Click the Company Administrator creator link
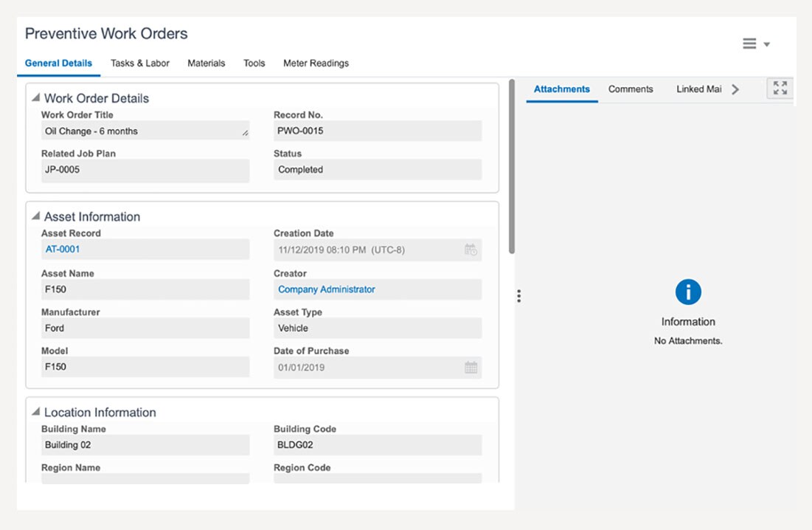 click(x=327, y=289)
